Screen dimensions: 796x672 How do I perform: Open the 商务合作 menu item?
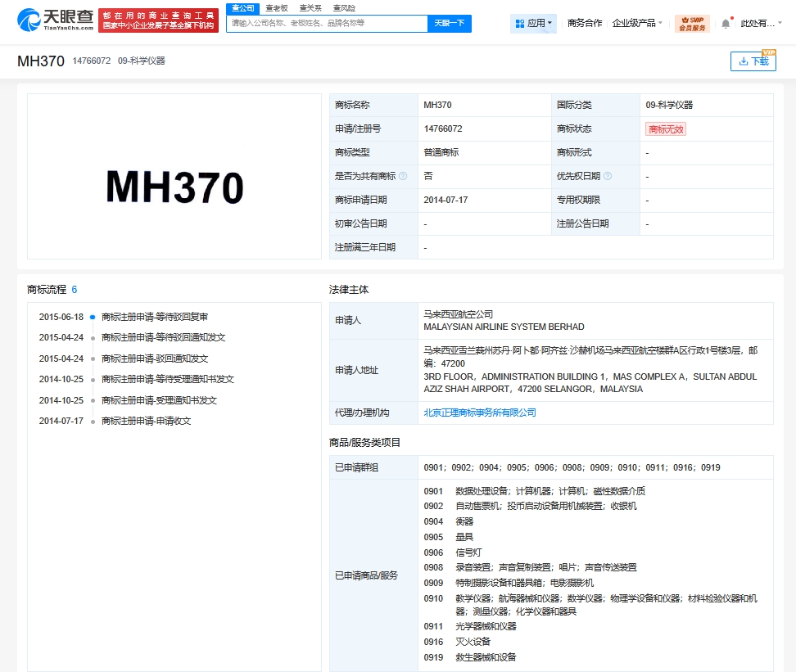(586, 22)
